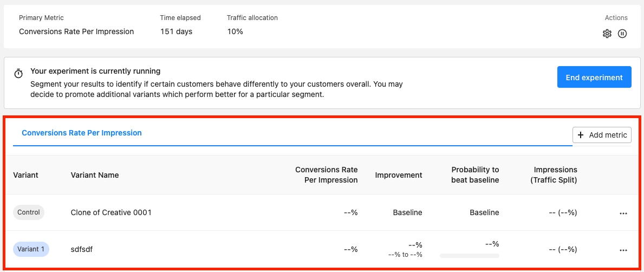Click the Improvement column header
The height and width of the screenshot is (272, 644).
399,175
